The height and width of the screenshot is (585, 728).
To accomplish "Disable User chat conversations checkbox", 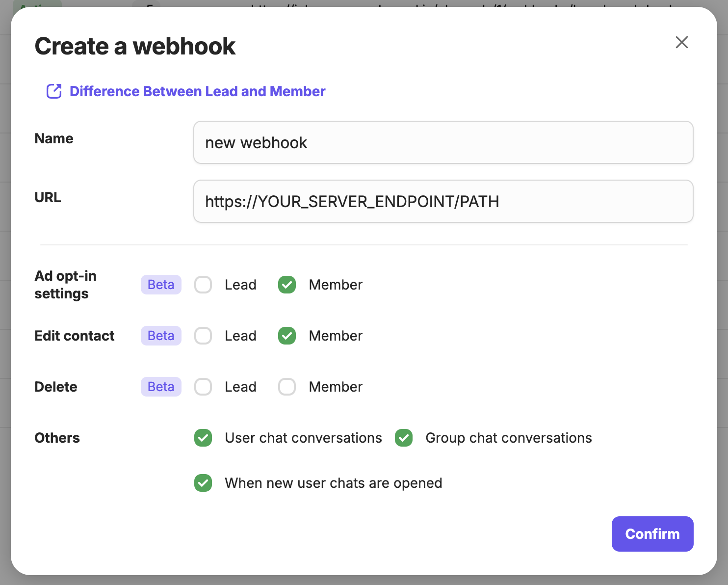I will coord(203,438).
